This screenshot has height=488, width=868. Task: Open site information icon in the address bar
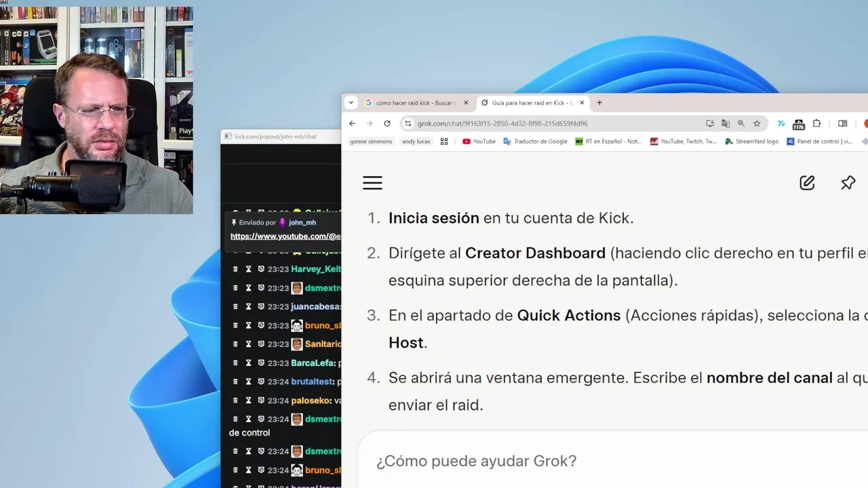tap(408, 123)
